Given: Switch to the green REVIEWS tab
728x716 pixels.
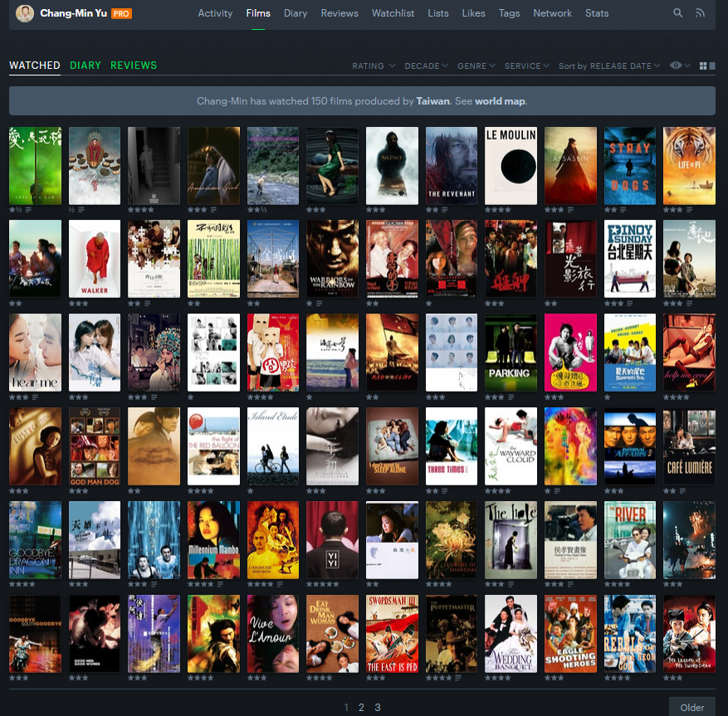Looking at the screenshot, I should click(134, 66).
